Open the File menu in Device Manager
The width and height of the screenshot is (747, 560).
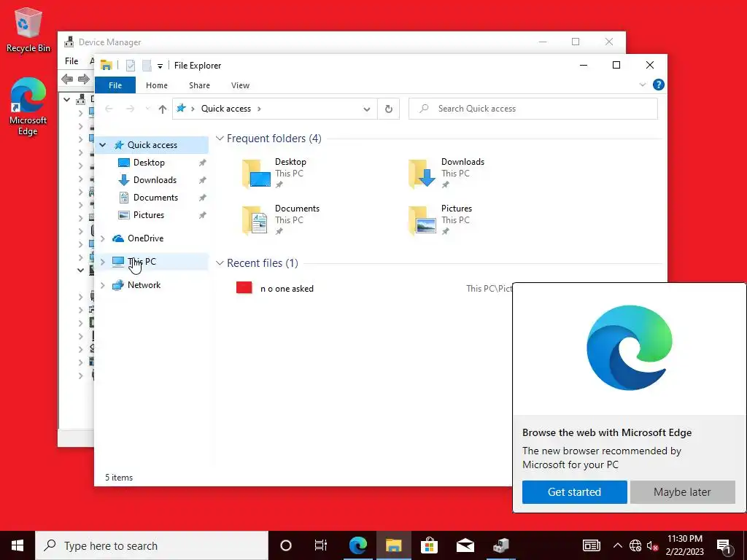(x=71, y=61)
